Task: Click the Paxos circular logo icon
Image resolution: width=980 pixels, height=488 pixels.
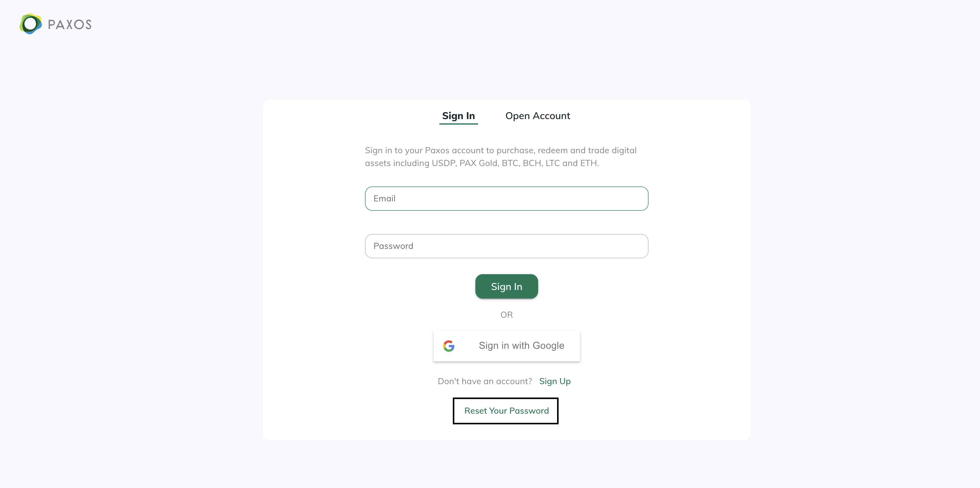Action: (30, 24)
